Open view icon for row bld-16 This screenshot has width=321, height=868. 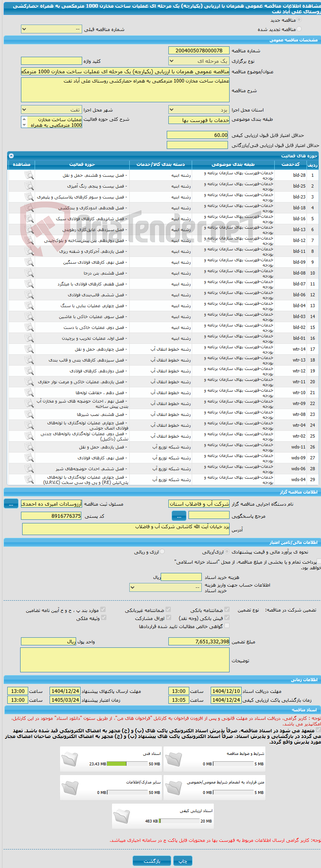[x=29, y=219]
